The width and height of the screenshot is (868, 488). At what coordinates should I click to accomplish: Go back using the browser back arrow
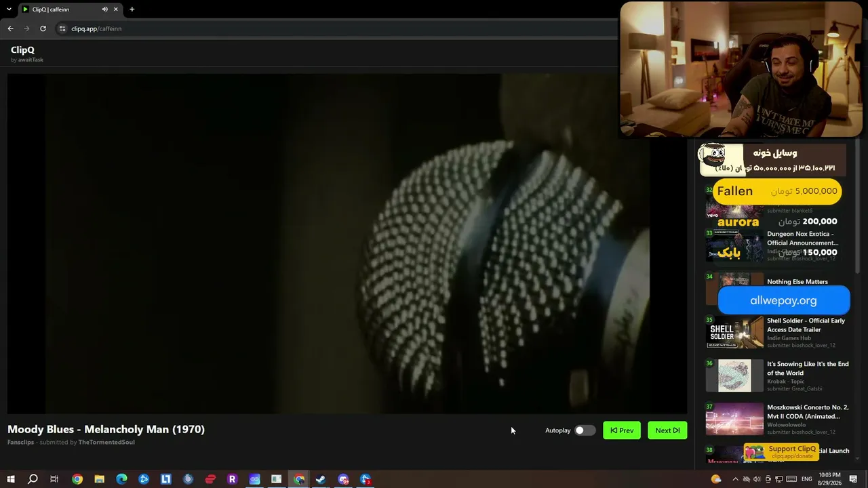click(10, 28)
